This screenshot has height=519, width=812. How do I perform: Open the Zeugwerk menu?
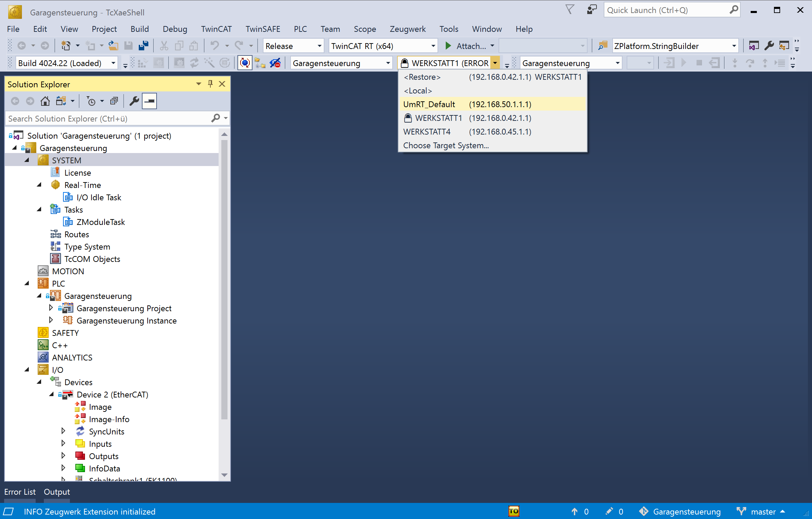407,29
